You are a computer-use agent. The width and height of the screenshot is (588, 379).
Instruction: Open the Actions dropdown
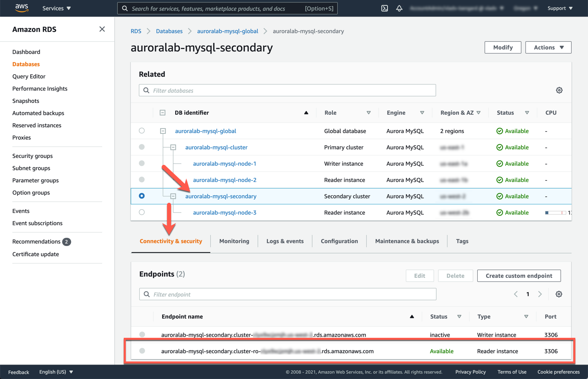(548, 47)
